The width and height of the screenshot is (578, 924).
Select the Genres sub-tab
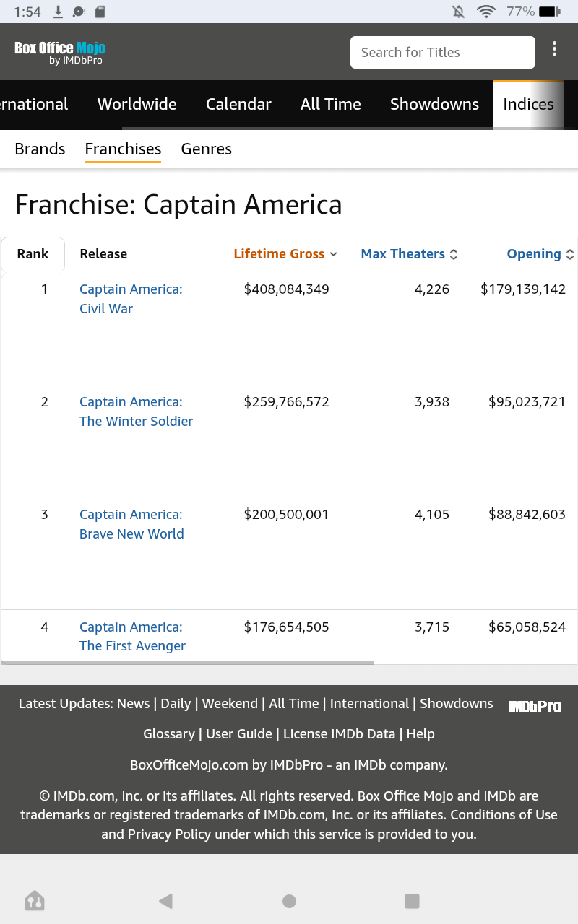pos(207,149)
